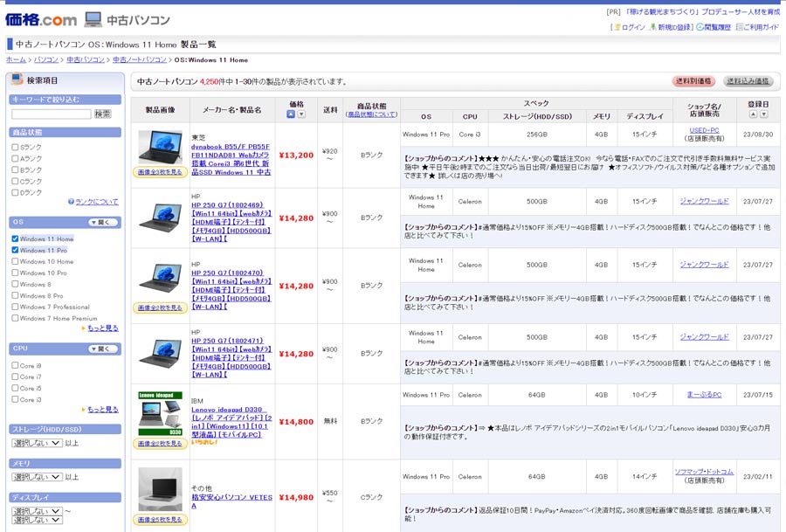
Task: Show more OS options via もっと見る
Action: tap(103, 328)
